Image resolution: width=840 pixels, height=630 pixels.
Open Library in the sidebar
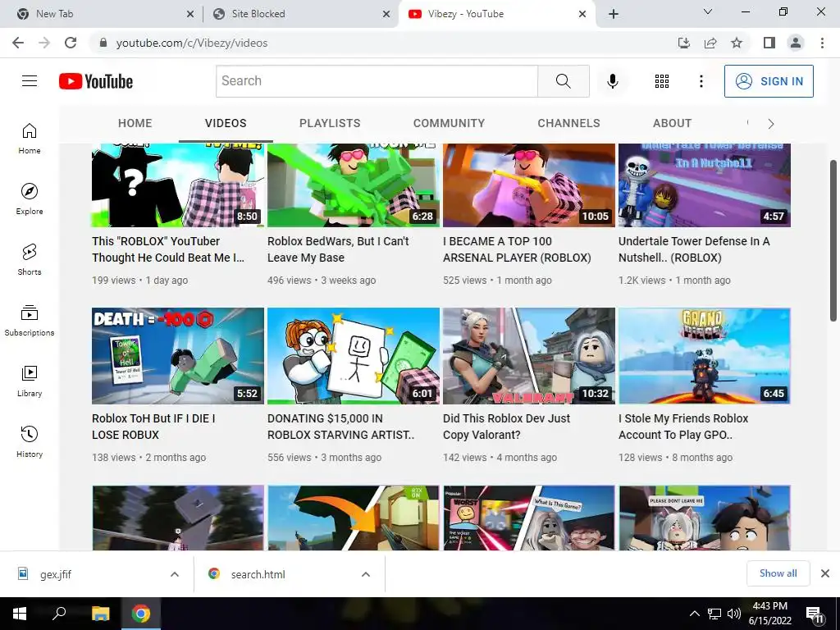coord(30,381)
